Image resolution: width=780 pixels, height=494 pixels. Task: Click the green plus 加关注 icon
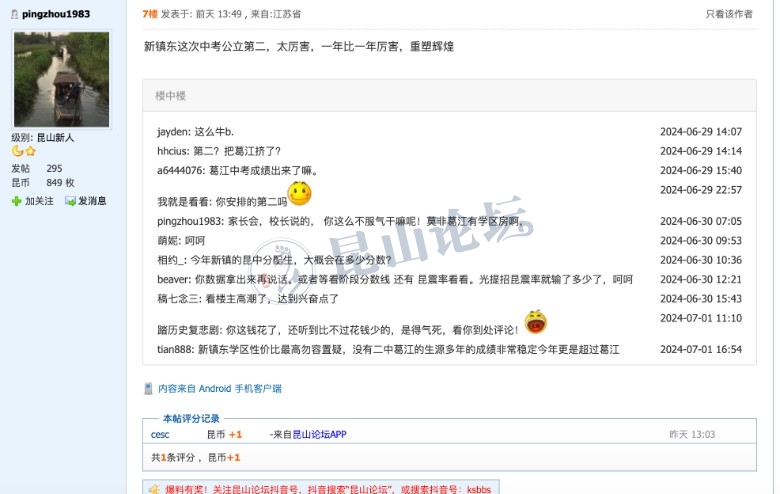(x=16, y=201)
